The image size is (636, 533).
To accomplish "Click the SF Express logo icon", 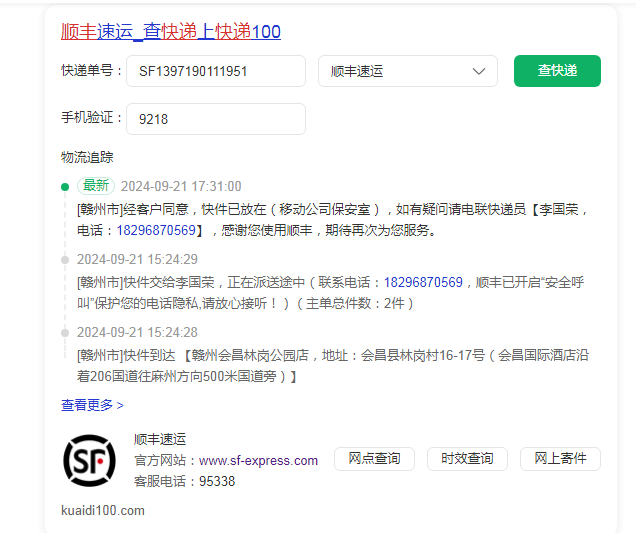I will point(90,460).
